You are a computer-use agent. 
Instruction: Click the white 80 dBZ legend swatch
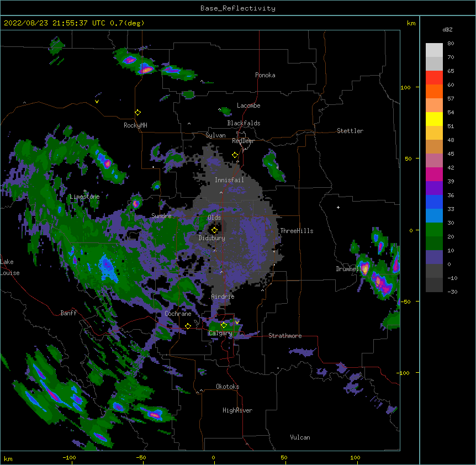434,50
